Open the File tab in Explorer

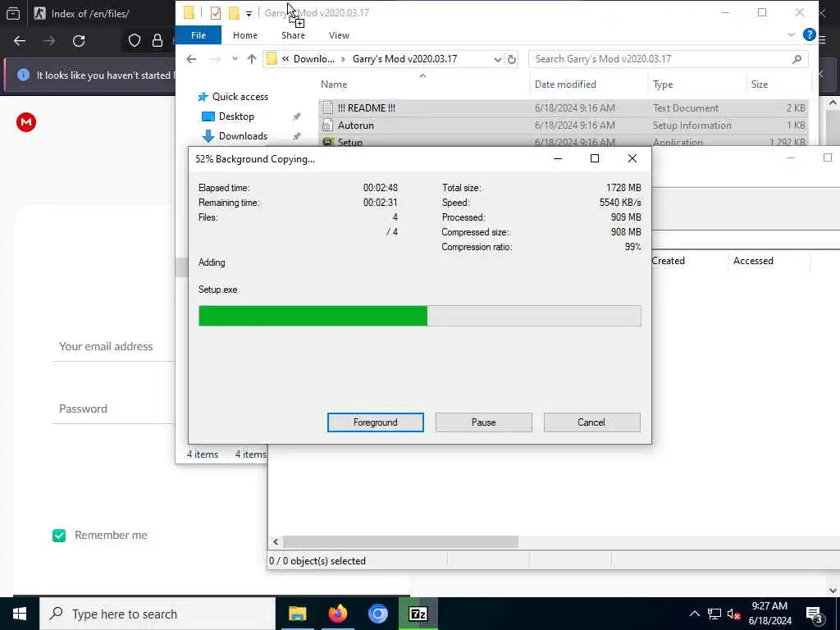199,35
